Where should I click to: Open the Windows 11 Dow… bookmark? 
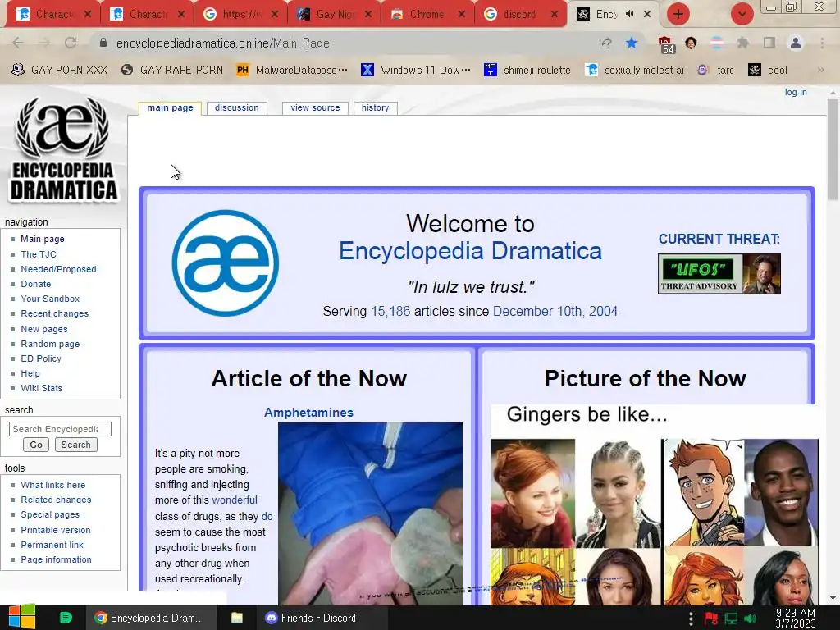coord(416,70)
